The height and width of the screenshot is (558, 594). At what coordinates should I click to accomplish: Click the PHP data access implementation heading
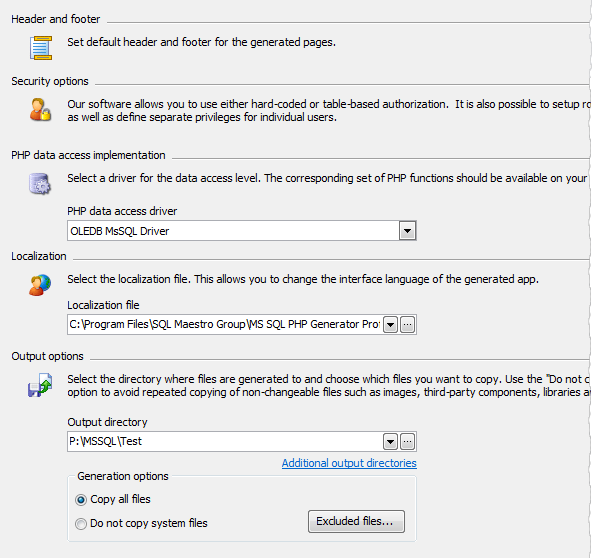(x=88, y=155)
